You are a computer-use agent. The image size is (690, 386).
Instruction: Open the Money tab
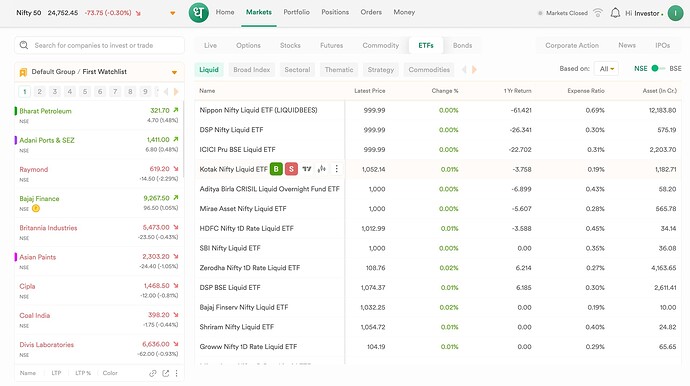pos(404,12)
